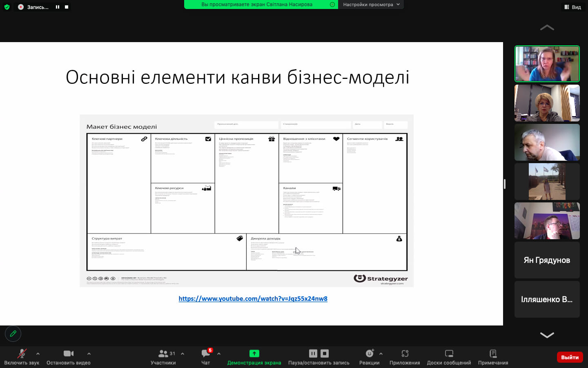588x368 pixels.
Task: Expand chat options arrow
Action: (219, 354)
